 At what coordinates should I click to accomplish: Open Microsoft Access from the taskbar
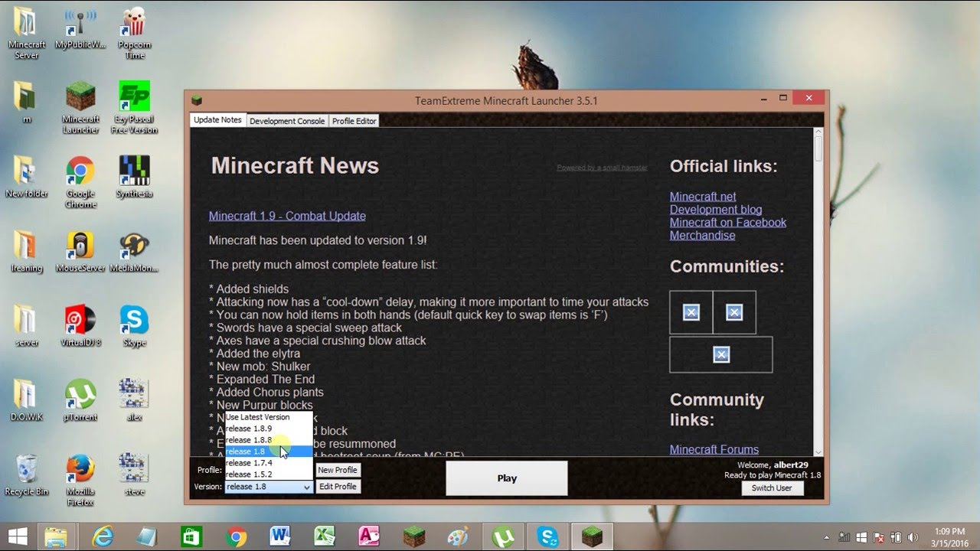coord(369,536)
